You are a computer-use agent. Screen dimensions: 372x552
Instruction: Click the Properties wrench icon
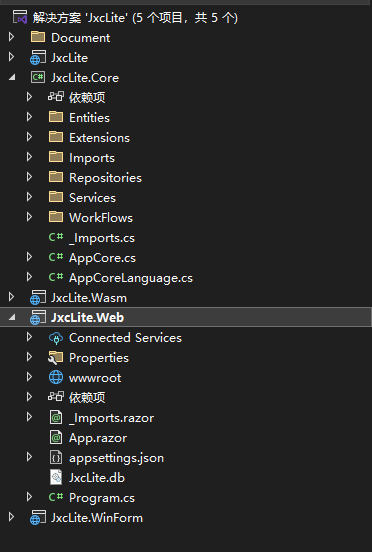point(56,358)
